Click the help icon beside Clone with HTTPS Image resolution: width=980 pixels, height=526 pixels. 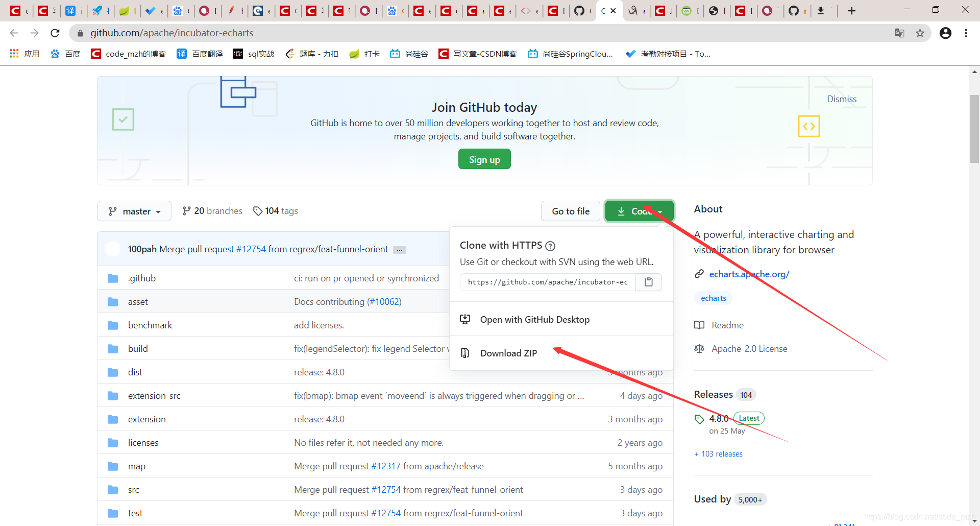tap(550, 246)
